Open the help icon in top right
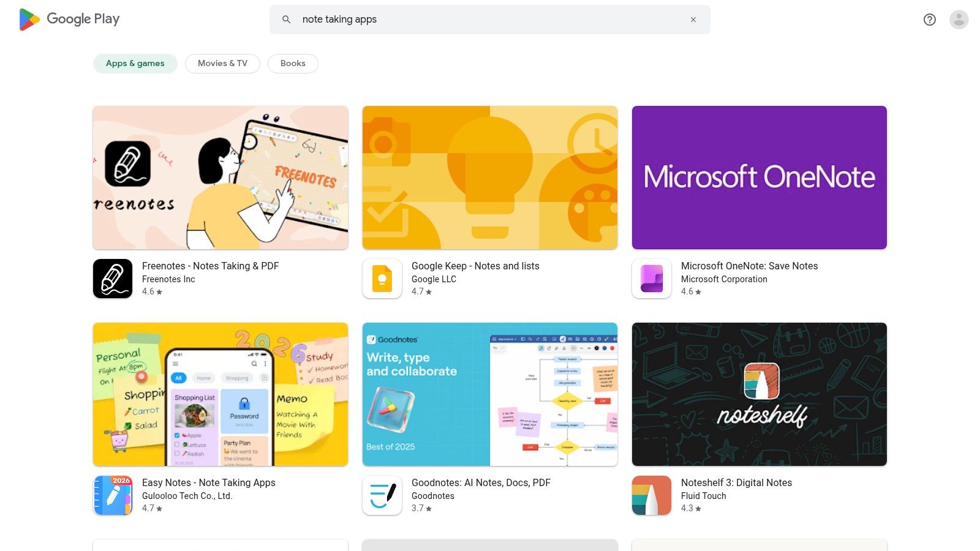 pyautogui.click(x=929, y=20)
